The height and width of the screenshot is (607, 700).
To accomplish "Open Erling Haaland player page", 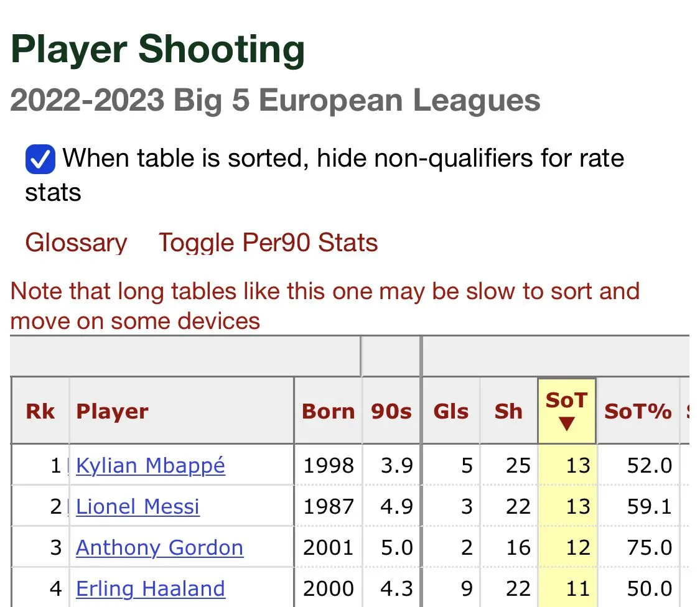I will (150, 588).
